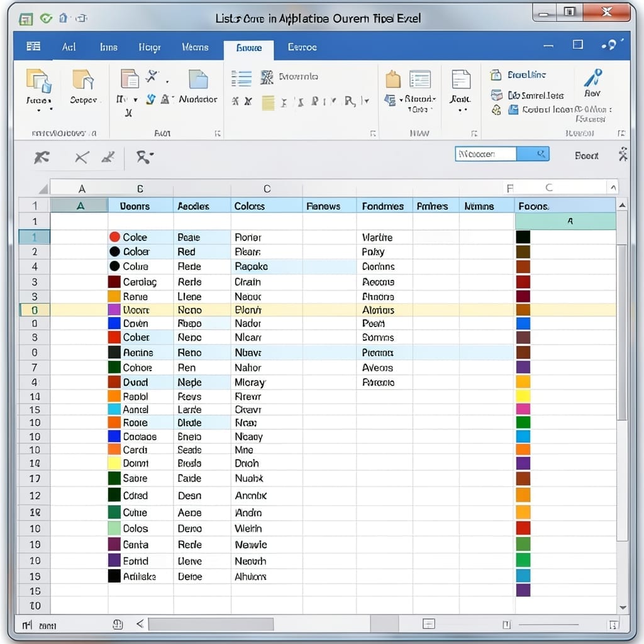This screenshot has height=644, width=644.
Task: Click the ribbon help icon at top right
Action: tap(611, 45)
